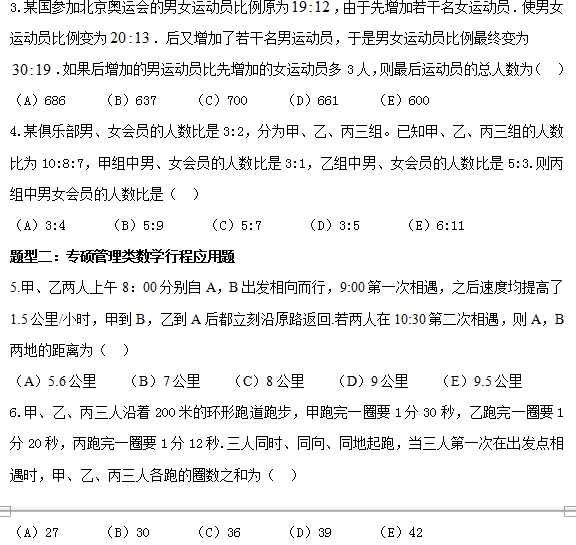Click the time 10:30 in question 5
This screenshot has width=576, height=545.
pos(410,319)
